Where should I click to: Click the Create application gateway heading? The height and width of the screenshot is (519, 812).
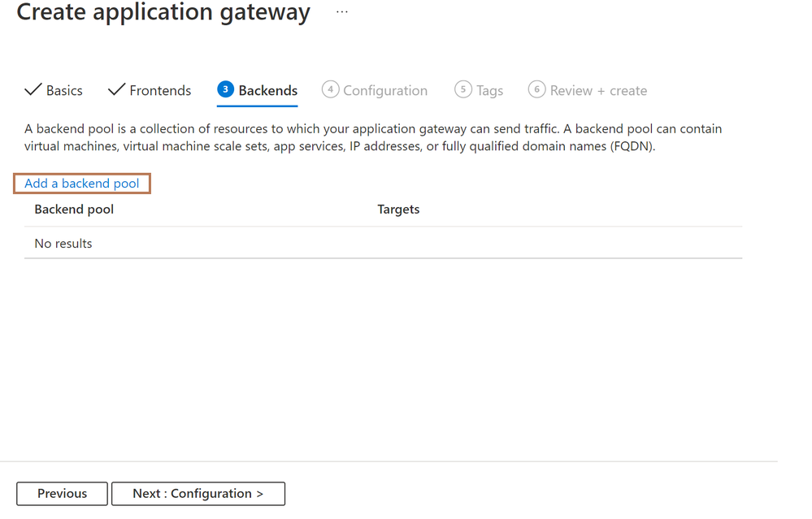[x=163, y=11]
